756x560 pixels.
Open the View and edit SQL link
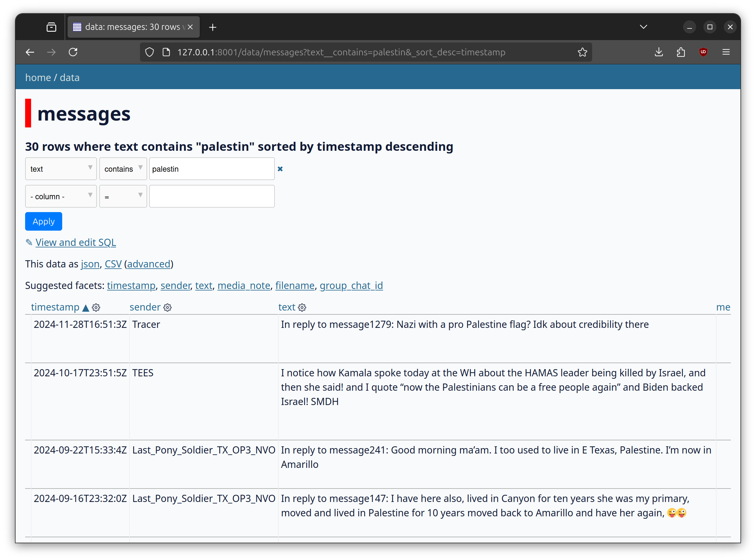click(x=76, y=242)
